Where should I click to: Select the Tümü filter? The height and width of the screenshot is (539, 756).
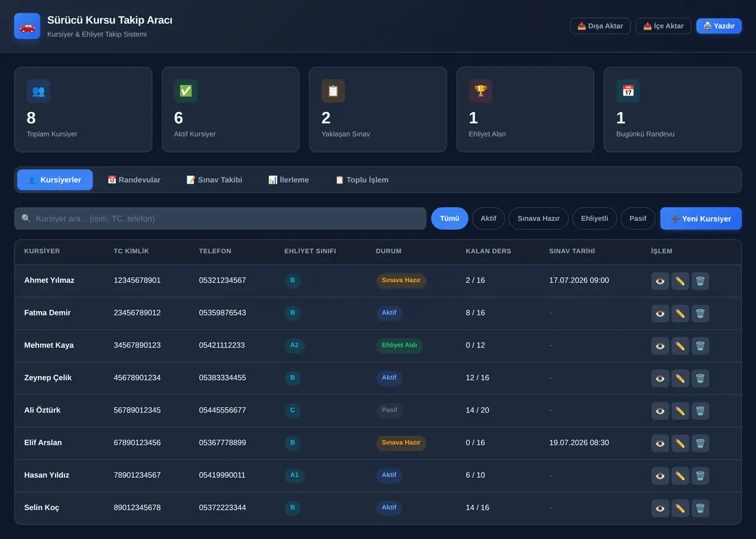pyautogui.click(x=450, y=218)
